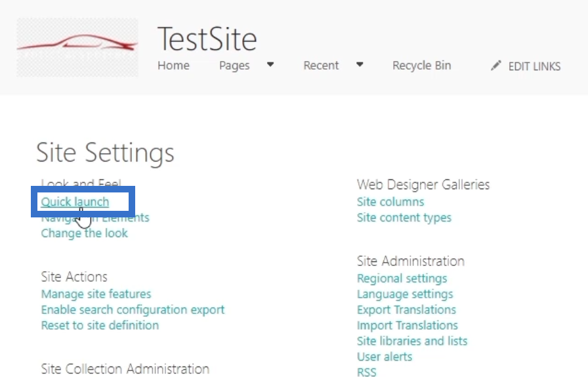The height and width of the screenshot is (377, 588).
Task: Open Reset to site definition
Action: pyautogui.click(x=100, y=325)
